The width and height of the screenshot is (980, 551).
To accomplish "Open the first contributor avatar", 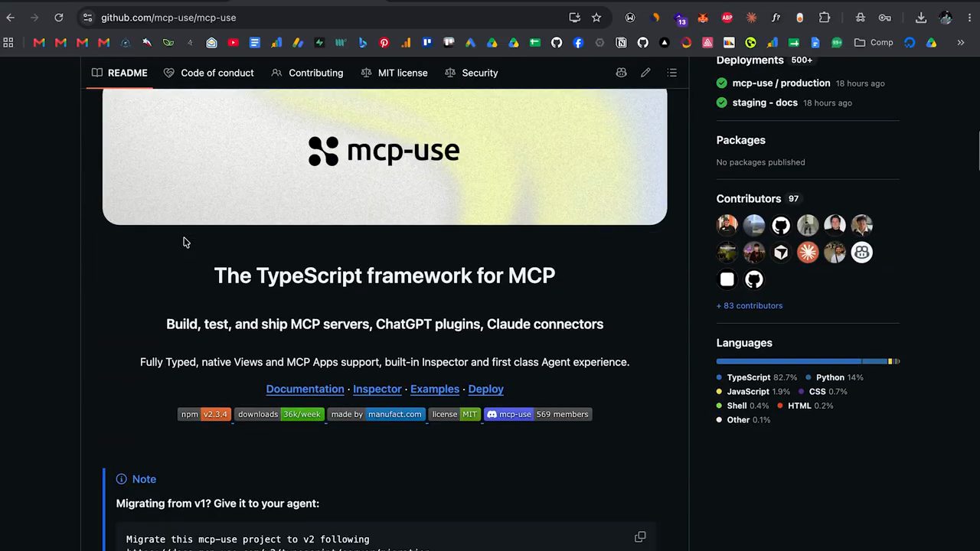I will (727, 225).
